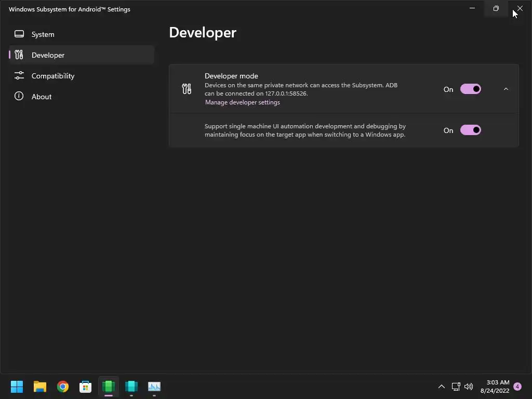532x399 pixels.
Task: Click the volume speaker tray icon
Action: point(469,387)
